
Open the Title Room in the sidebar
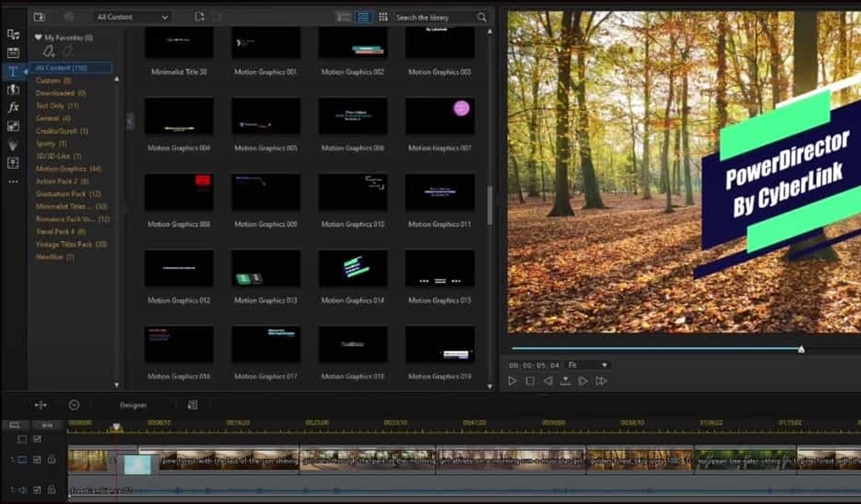click(x=13, y=71)
